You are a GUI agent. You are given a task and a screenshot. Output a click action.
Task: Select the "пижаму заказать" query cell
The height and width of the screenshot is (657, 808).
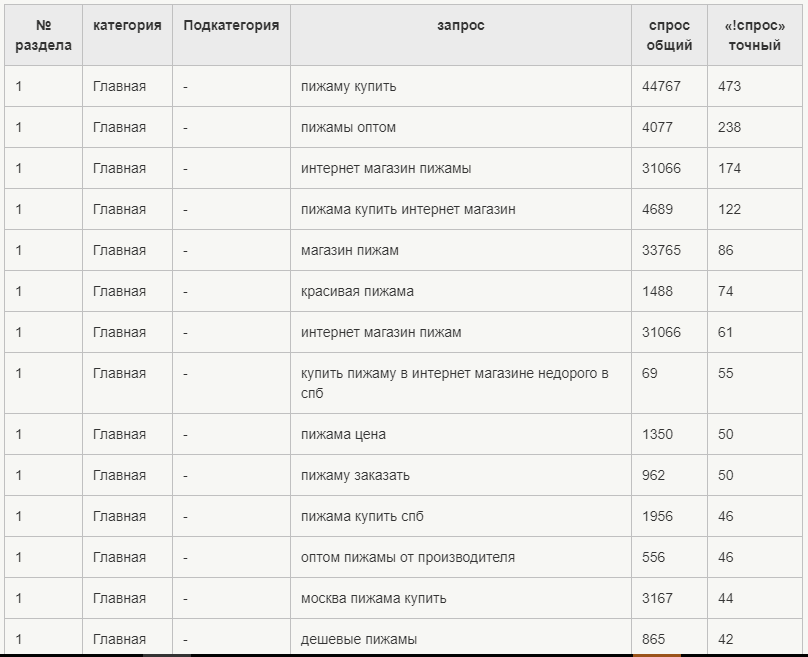coord(355,475)
